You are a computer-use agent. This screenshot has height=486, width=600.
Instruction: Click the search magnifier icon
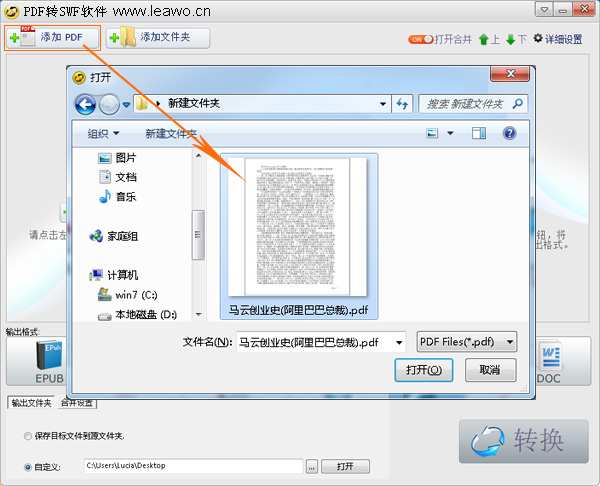pyautogui.click(x=517, y=103)
